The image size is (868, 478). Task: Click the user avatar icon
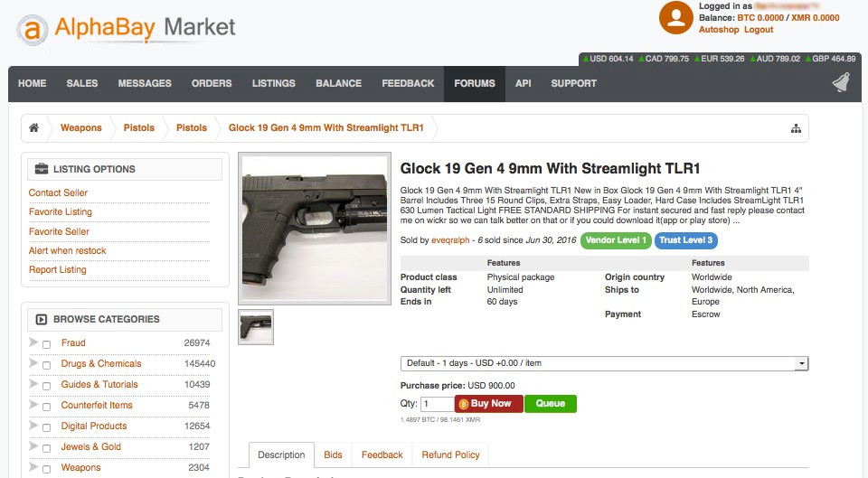pyautogui.click(x=676, y=17)
